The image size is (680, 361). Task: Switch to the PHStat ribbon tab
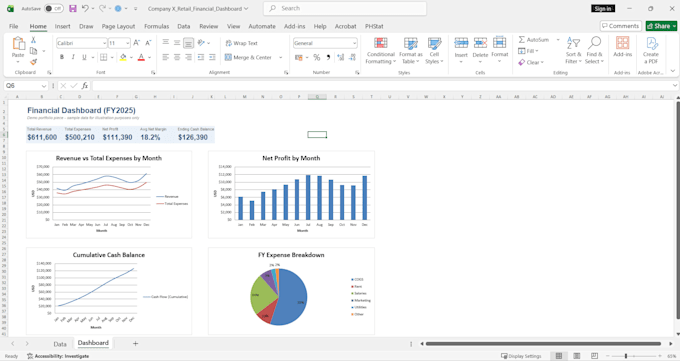click(374, 26)
